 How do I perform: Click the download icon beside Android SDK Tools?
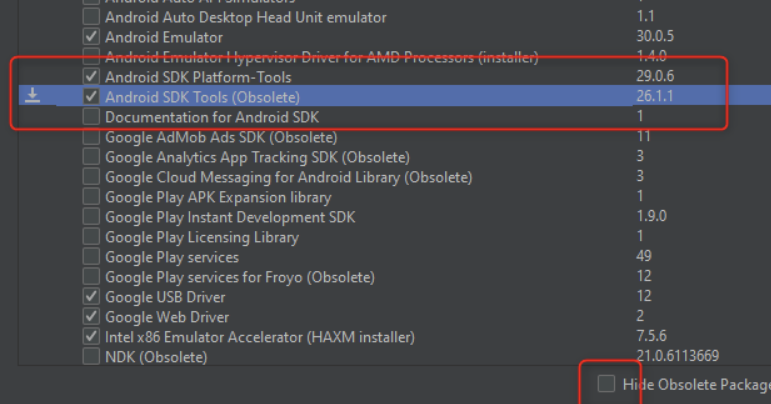[x=32, y=95]
